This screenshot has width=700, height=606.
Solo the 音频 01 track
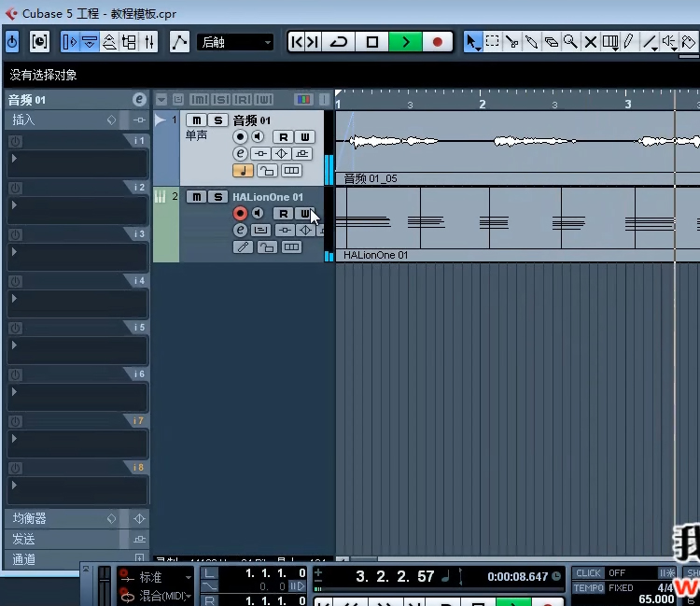point(217,120)
